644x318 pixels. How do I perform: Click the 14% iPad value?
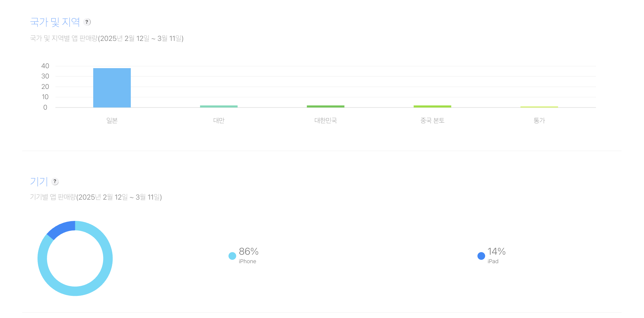click(x=496, y=251)
